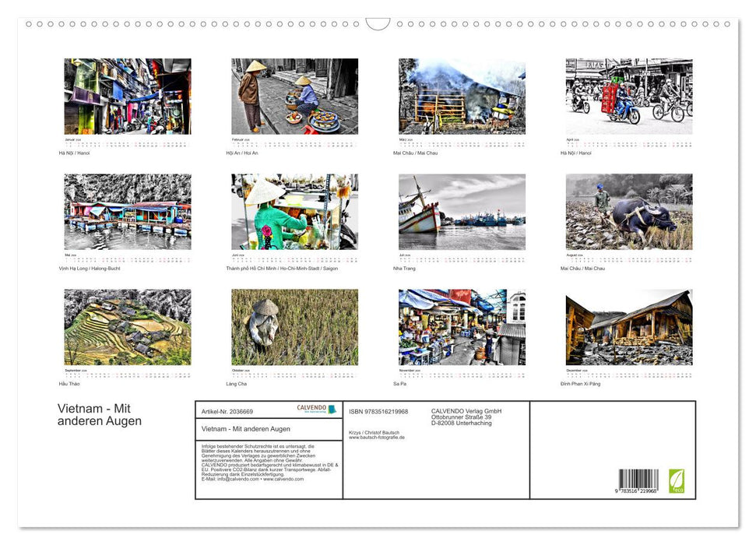The image size is (756, 545).
Task: Click the CALVENDO logo in the info box
Action: (x=317, y=409)
